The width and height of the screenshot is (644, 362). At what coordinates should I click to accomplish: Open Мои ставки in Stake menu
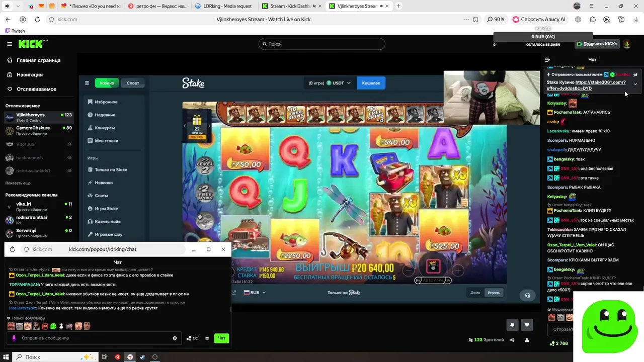[x=103, y=141]
